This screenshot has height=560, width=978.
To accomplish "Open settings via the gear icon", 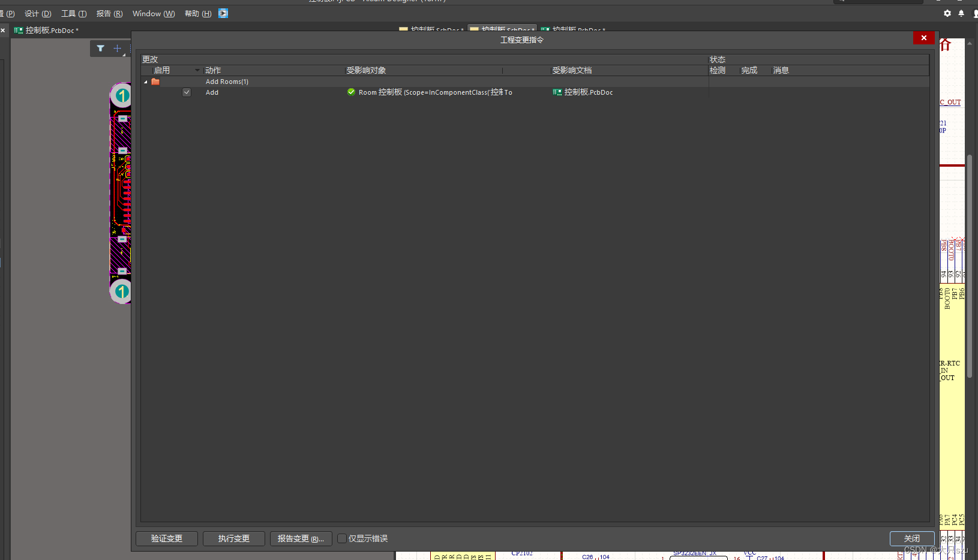I will point(947,13).
